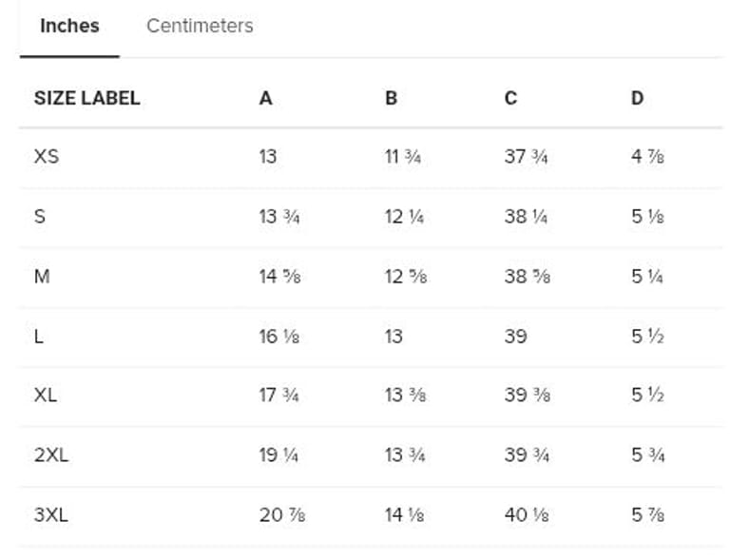The height and width of the screenshot is (560, 730).
Task: Click the 2XL value 5 ¾ in column D
Action: [x=647, y=455]
